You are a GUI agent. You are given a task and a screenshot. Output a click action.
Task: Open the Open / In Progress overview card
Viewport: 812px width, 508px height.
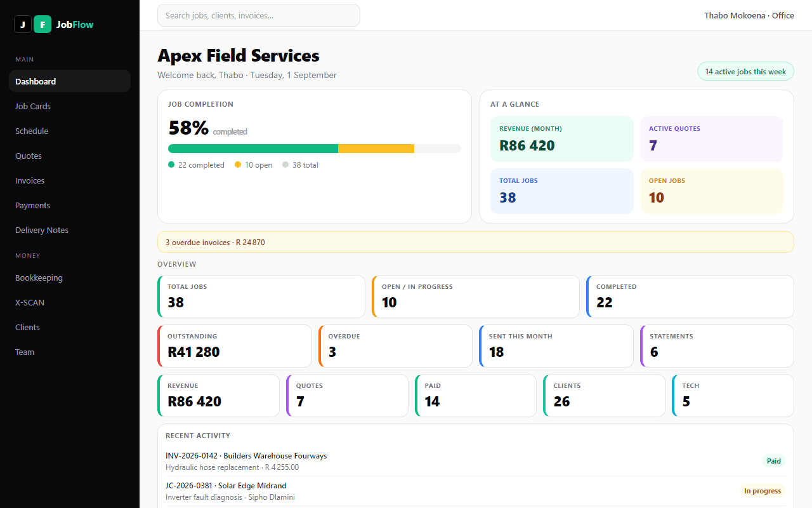point(476,297)
